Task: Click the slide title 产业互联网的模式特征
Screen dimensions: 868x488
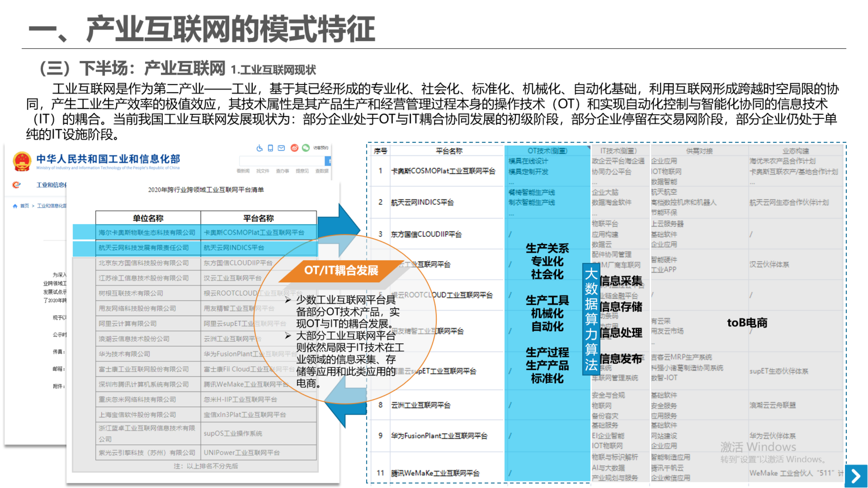Action: pyautogui.click(x=231, y=29)
